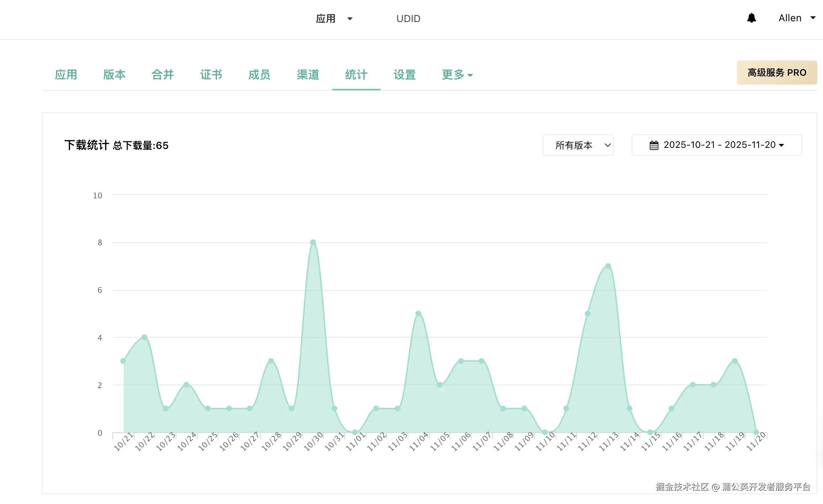This screenshot has height=504, width=823.
Task: Open the 合并 tab
Action: [163, 75]
